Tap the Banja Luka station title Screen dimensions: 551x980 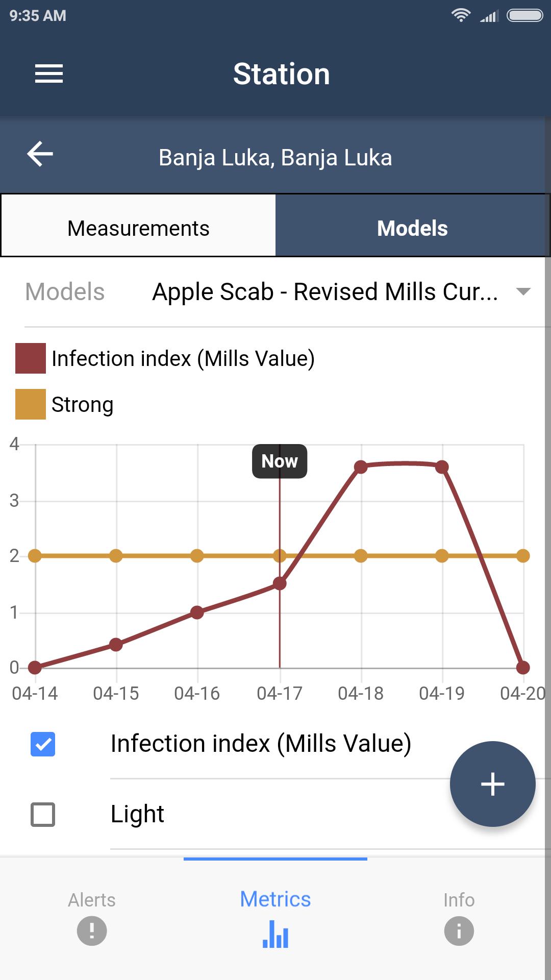tap(275, 158)
